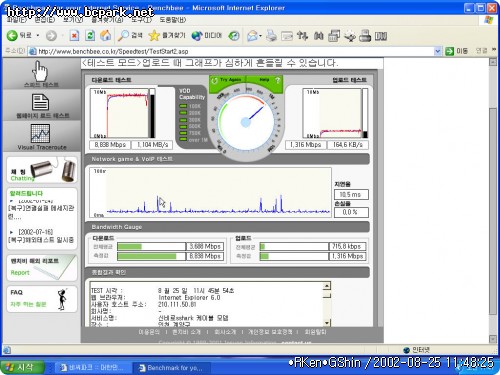Click the 10.5 ms latency value

351,194
